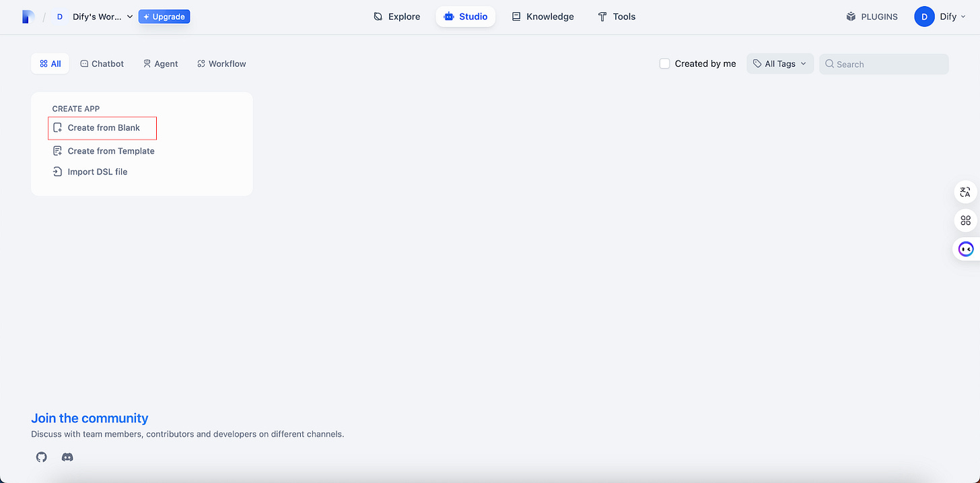Open the Dify account menu chevron

[x=963, y=17]
